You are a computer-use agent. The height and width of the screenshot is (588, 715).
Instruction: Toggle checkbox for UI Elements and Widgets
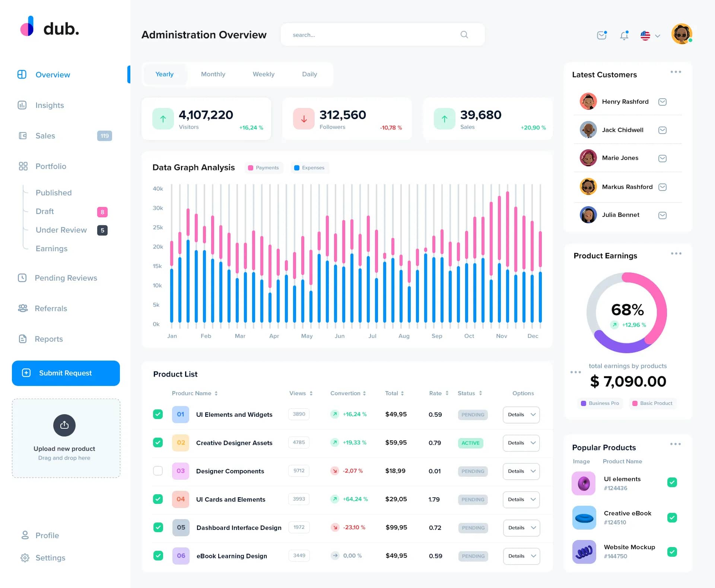(158, 414)
